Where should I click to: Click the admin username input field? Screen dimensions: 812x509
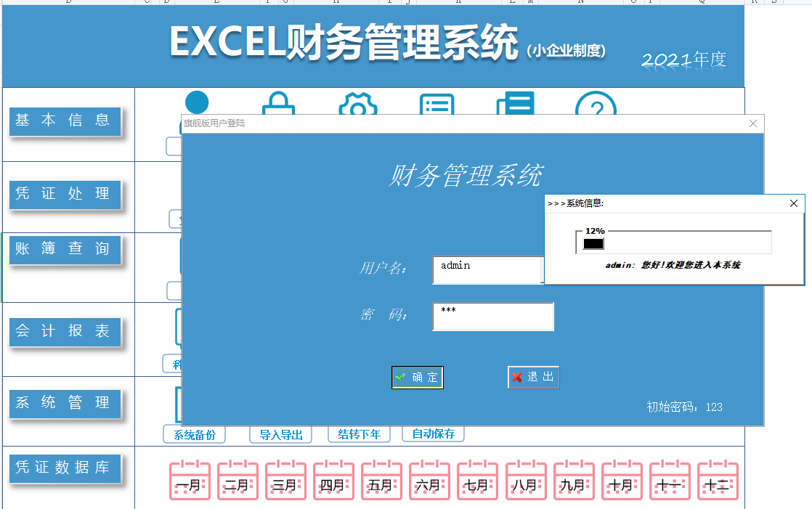[487, 269]
